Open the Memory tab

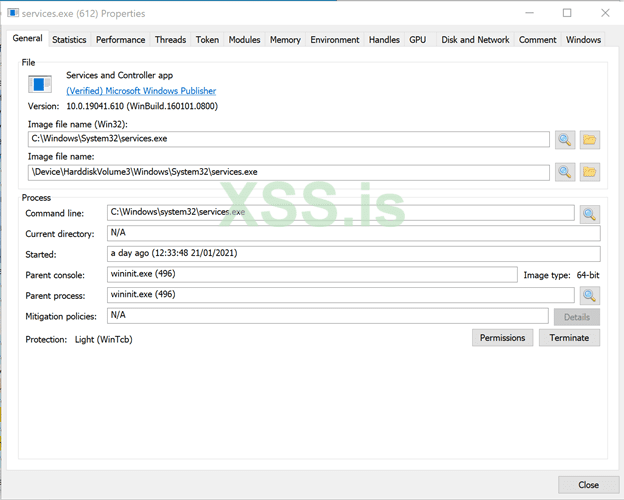pyautogui.click(x=285, y=40)
